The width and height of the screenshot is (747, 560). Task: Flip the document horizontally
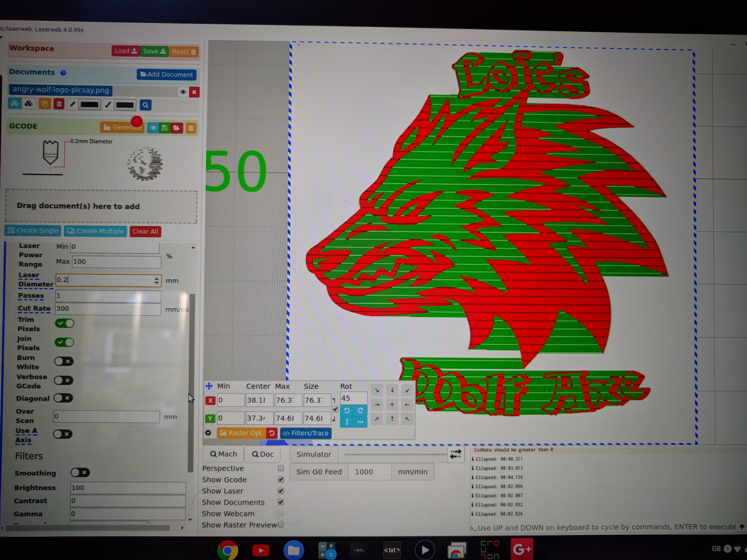[x=360, y=422]
